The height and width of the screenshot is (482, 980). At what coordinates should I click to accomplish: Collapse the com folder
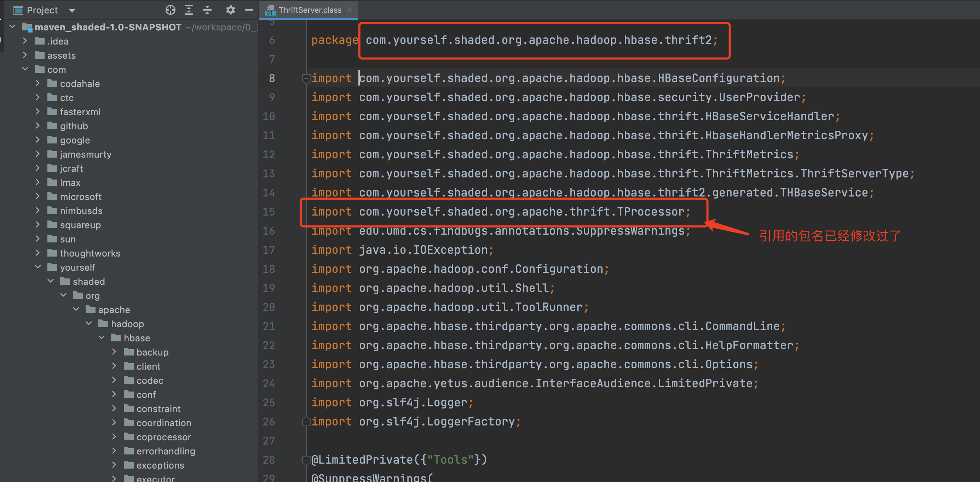pos(25,69)
